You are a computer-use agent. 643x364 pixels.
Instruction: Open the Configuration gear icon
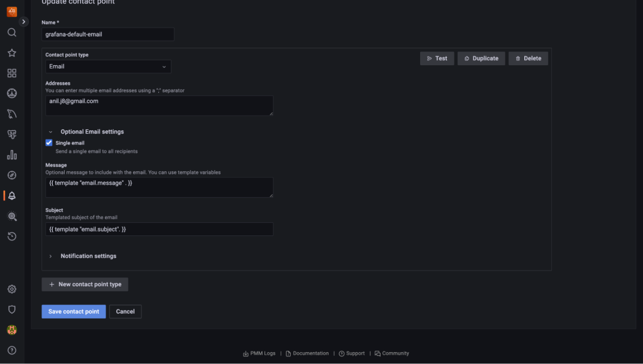pos(12,289)
